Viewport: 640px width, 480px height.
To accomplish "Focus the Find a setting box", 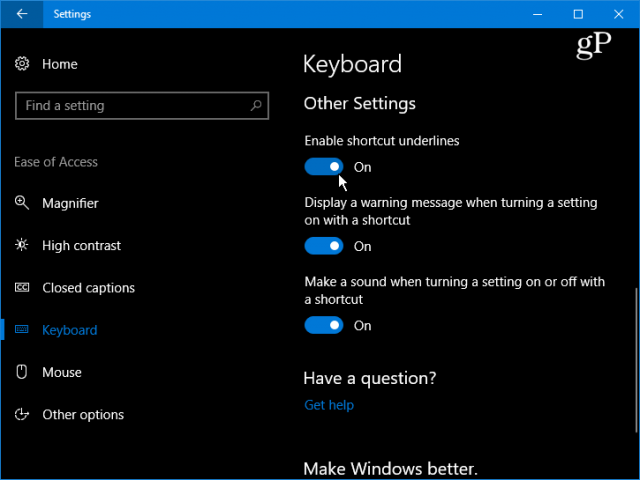I will pyautogui.click(x=142, y=106).
